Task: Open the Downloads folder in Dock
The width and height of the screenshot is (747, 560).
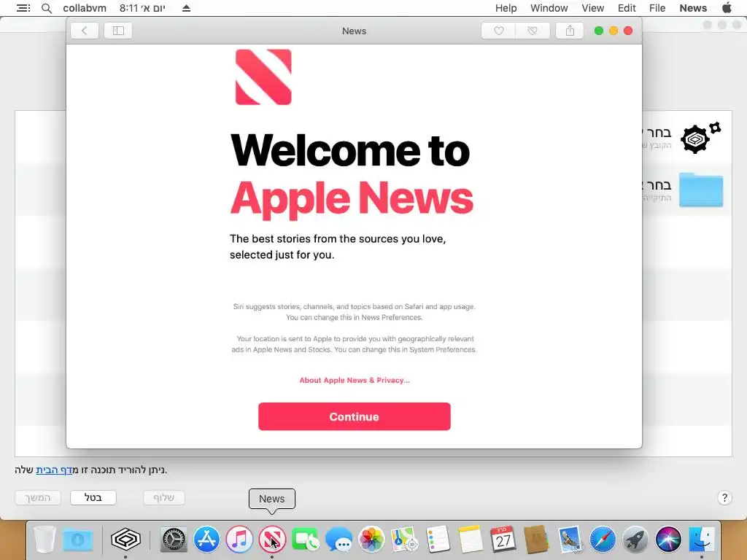Action: pos(77,539)
